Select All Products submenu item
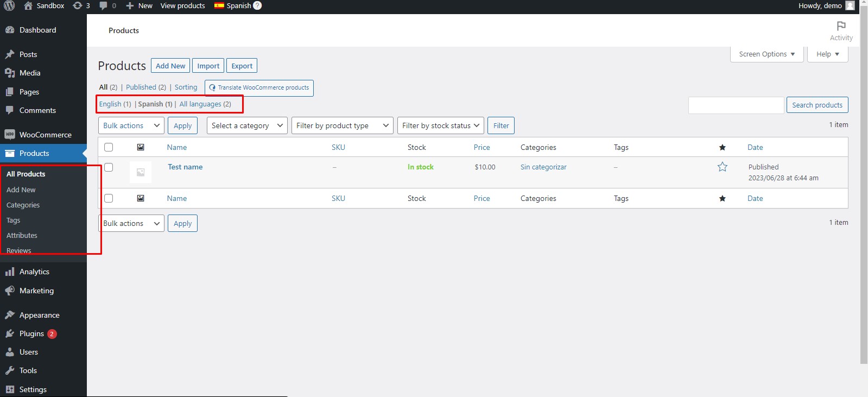This screenshot has width=868, height=397. (x=26, y=174)
